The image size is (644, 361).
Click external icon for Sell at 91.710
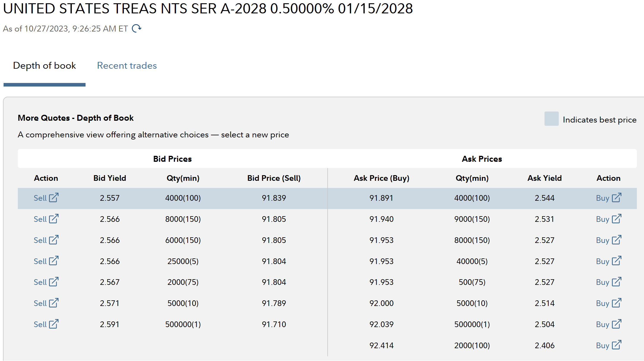tap(54, 324)
